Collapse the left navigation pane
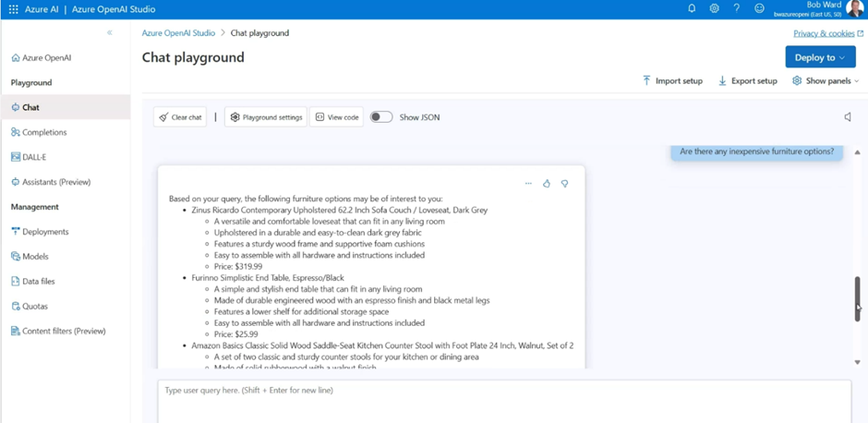Image resolution: width=868 pixels, height=423 pixels. pyautogui.click(x=110, y=32)
